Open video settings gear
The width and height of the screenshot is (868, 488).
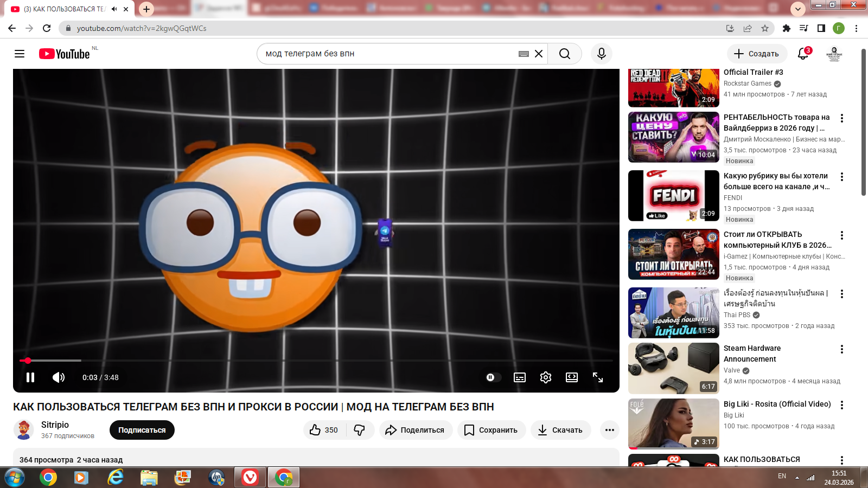click(546, 377)
